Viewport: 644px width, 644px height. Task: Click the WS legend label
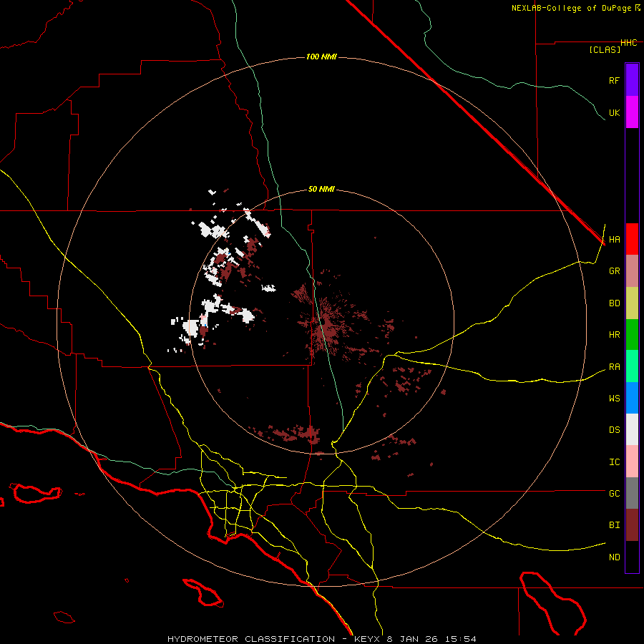[x=614, y=399]
